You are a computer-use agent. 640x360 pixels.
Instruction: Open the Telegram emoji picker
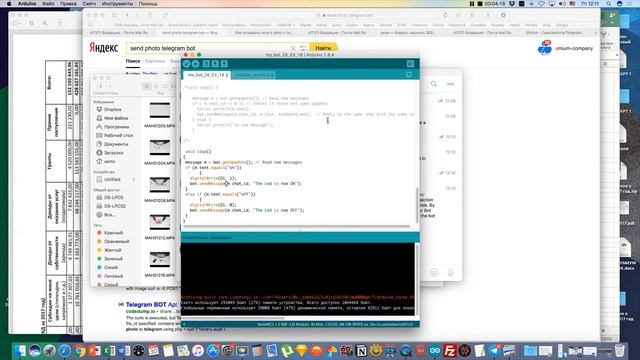tap(434, 272)
